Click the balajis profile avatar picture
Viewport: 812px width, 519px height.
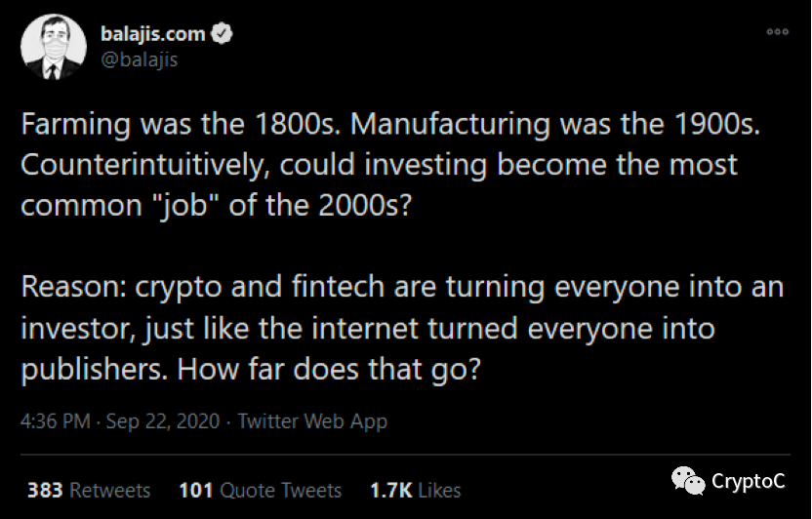pyautogui.click(x=51, y=47)
